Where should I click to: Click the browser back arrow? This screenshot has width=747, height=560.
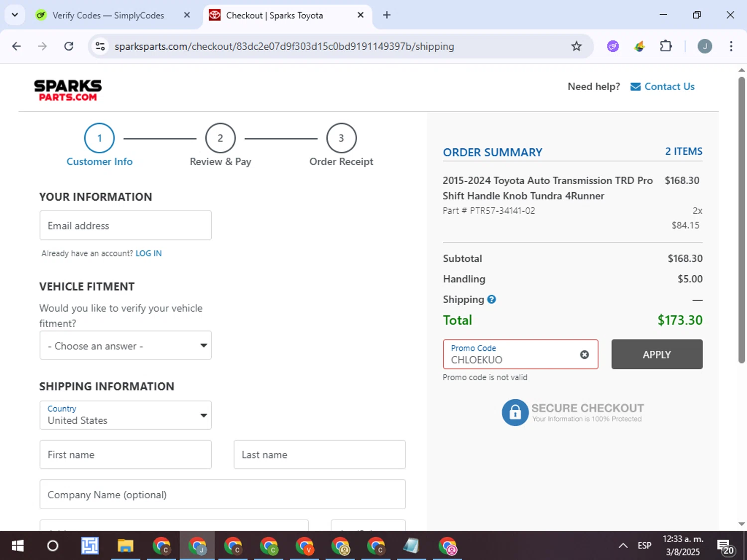click(16, 46)
